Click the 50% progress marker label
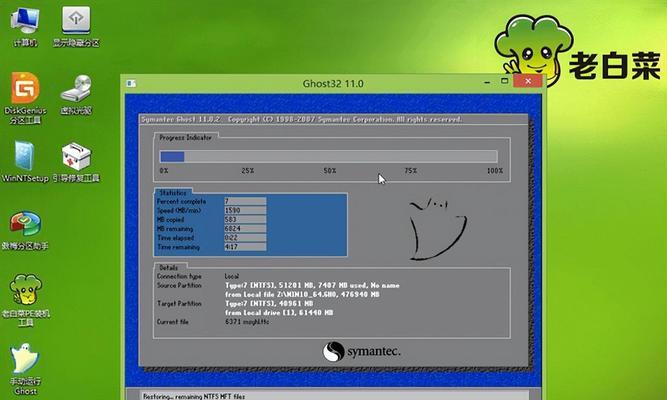Image resolution: width=667 pixels, height=400 pixels. click(330, 170)
